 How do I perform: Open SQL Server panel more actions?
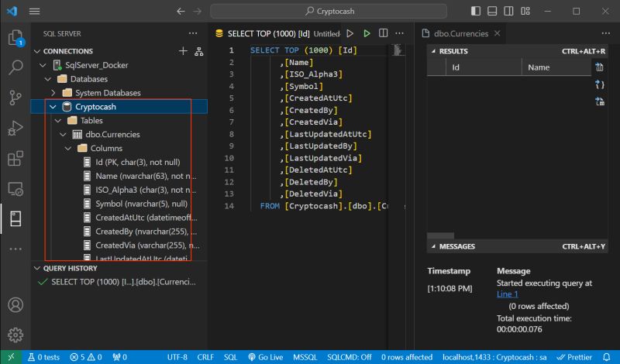pyautogui.click(x=193, y=33)
